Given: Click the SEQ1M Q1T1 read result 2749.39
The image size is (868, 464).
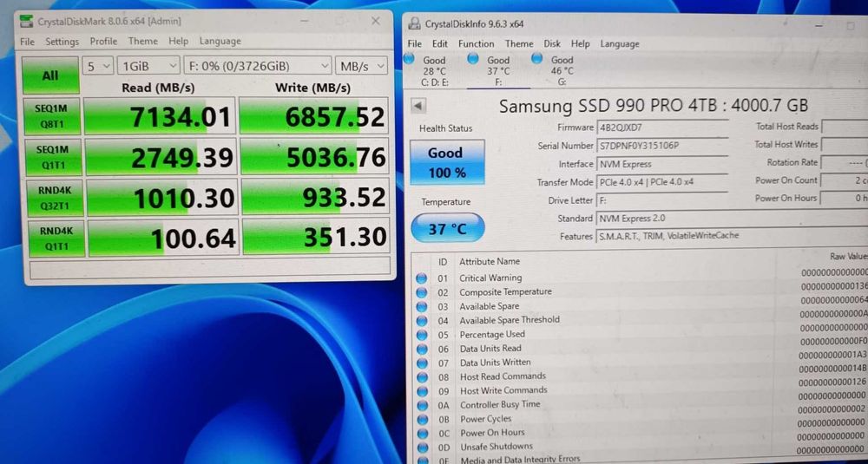Looking at the screenshot, I should pos(161,157).
